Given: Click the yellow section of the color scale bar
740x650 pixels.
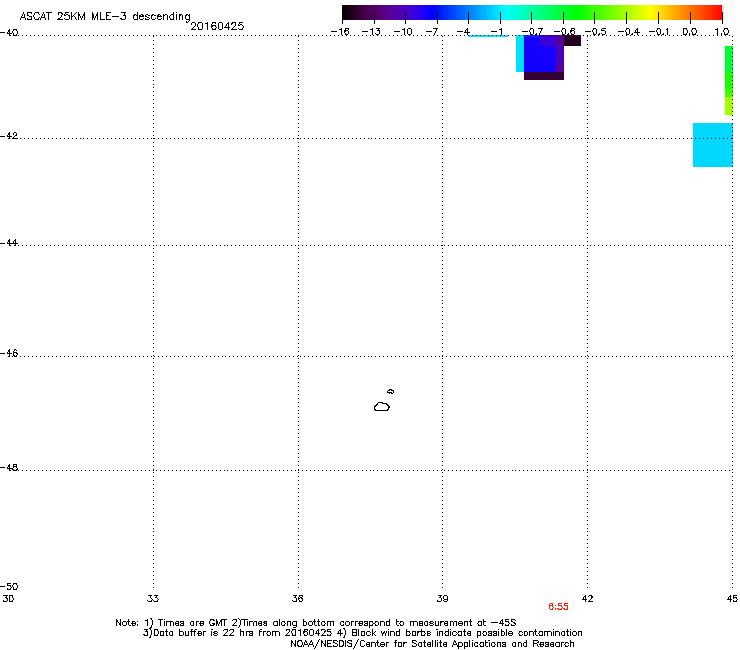Looking at the screenshot, I should (651, 13).
